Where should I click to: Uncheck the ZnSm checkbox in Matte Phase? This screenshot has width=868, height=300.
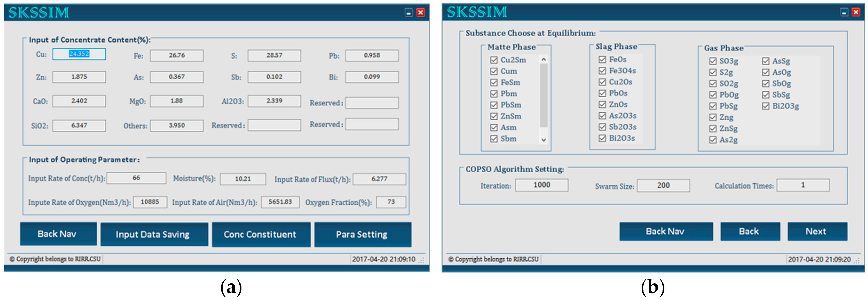(494, 116)
